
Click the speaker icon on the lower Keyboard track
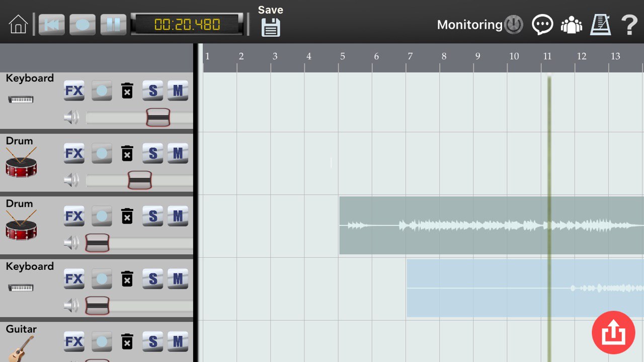[x=71, y=306]
